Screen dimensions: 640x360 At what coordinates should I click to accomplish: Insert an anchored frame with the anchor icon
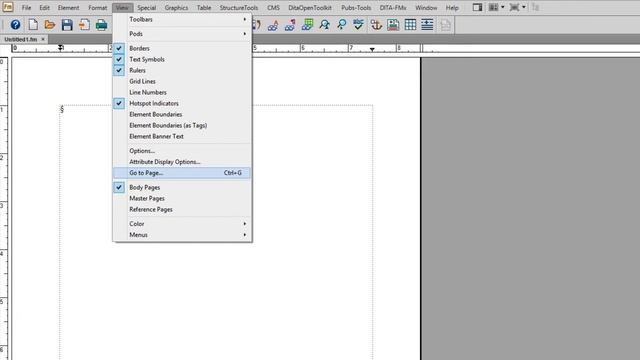376,25
